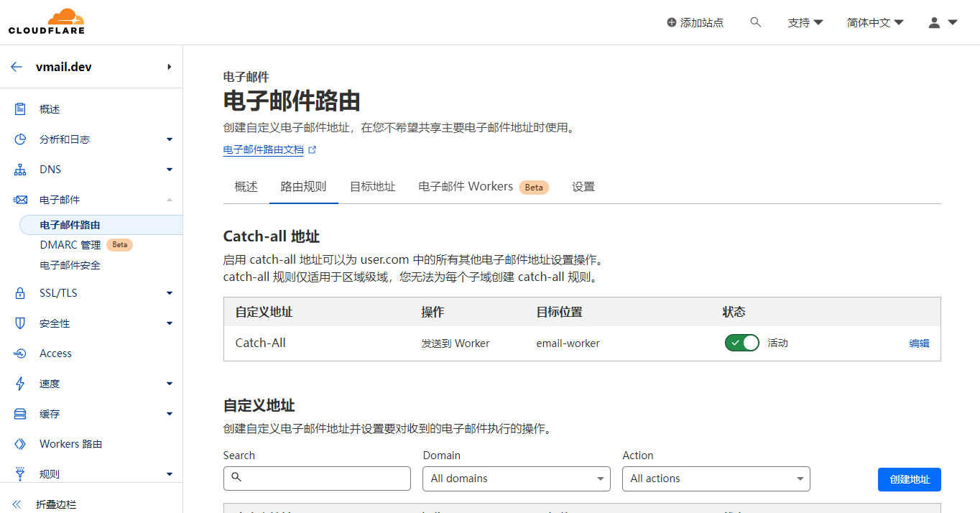The image size is (980, 513).
Task: Open the All domains dropdown
Action: (x=516, y=479)
